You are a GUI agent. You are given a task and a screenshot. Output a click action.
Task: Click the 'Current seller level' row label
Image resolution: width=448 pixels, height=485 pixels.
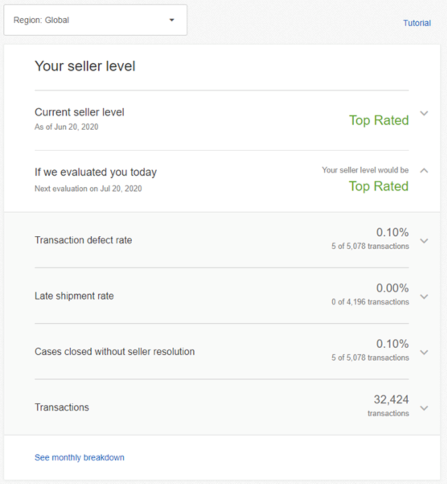tap(79, 112)
